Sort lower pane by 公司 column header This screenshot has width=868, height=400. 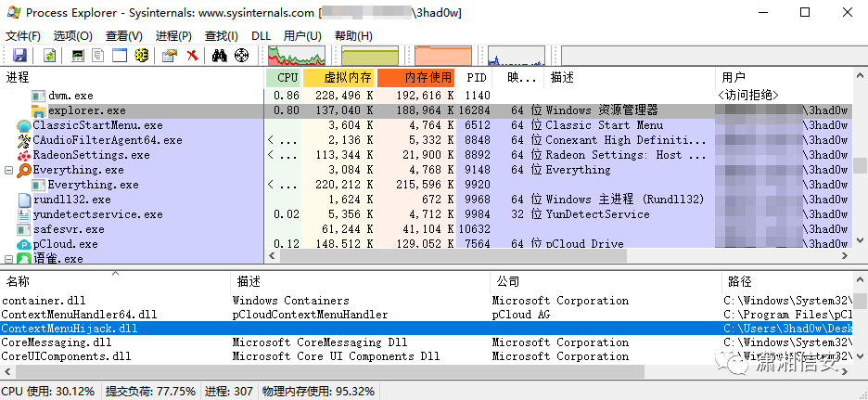point(606,281)
